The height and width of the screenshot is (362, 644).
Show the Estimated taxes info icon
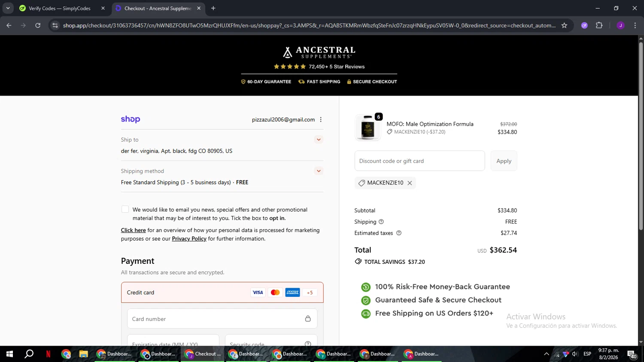pos(399,233)
